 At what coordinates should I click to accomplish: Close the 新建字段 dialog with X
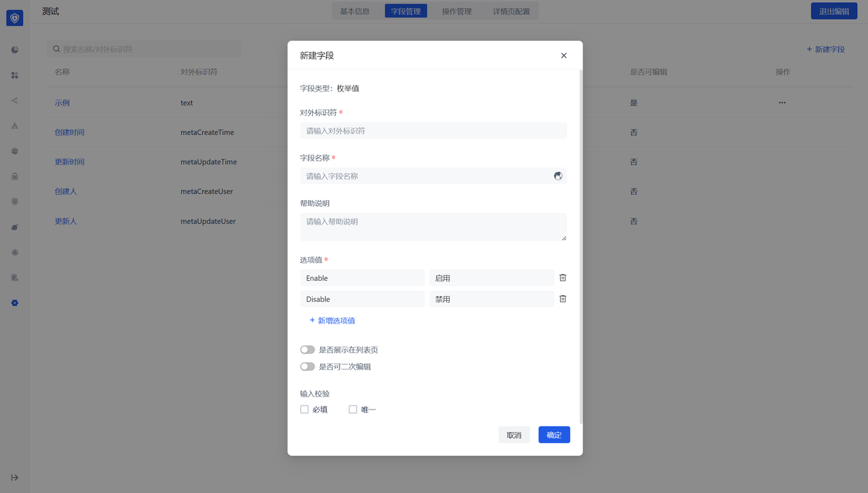564,56
